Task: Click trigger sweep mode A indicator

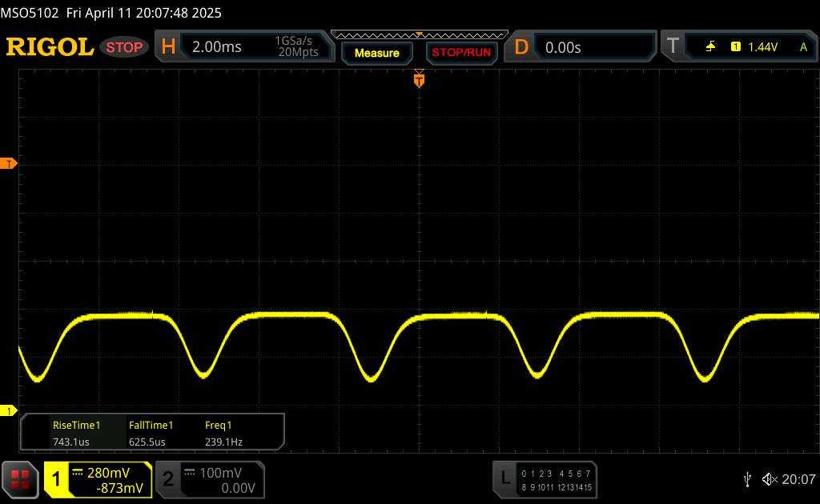Action: (x=804, y=47)
